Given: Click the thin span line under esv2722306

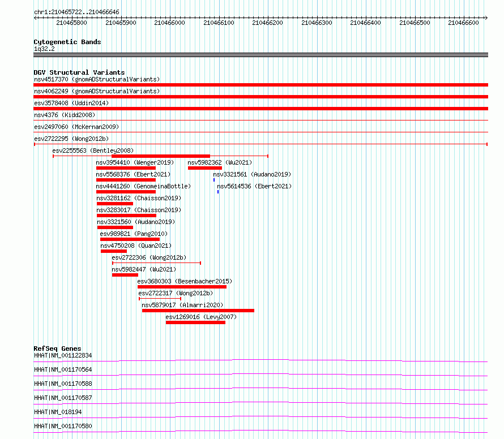Looking at the screenshot, I should click(156, 263).
